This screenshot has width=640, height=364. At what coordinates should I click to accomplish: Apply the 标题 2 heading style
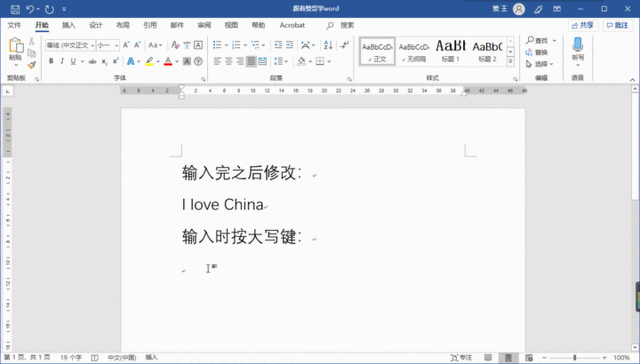pos(487,51)
